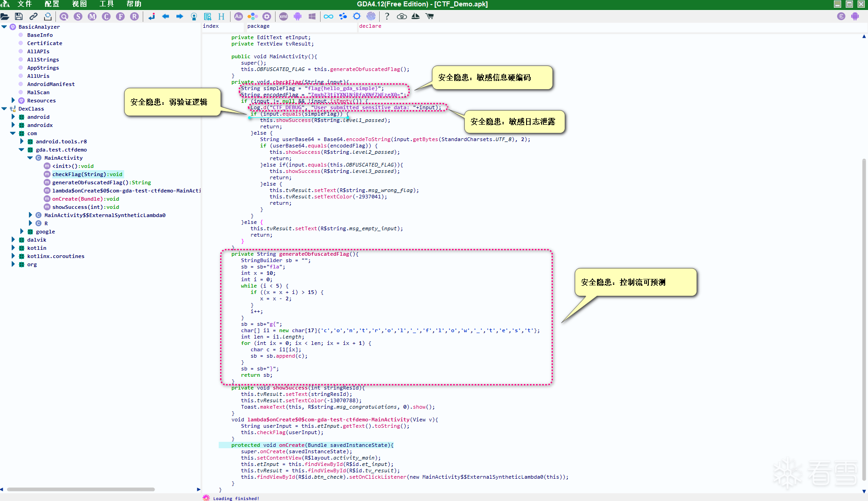Click the purple Android robot toolbar icon
Screen dimensions: 868x501
click(x=297, y=16)
